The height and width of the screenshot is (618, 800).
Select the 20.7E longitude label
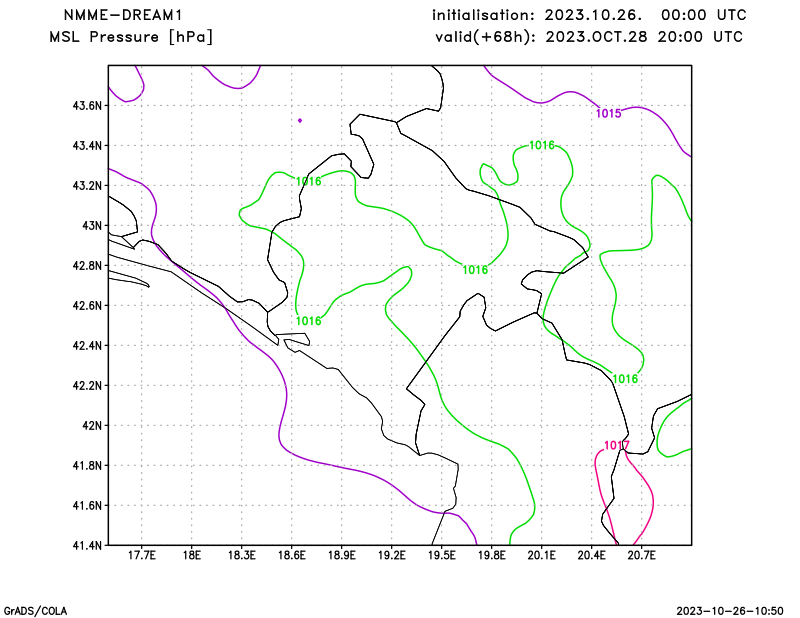pos(642,555)
